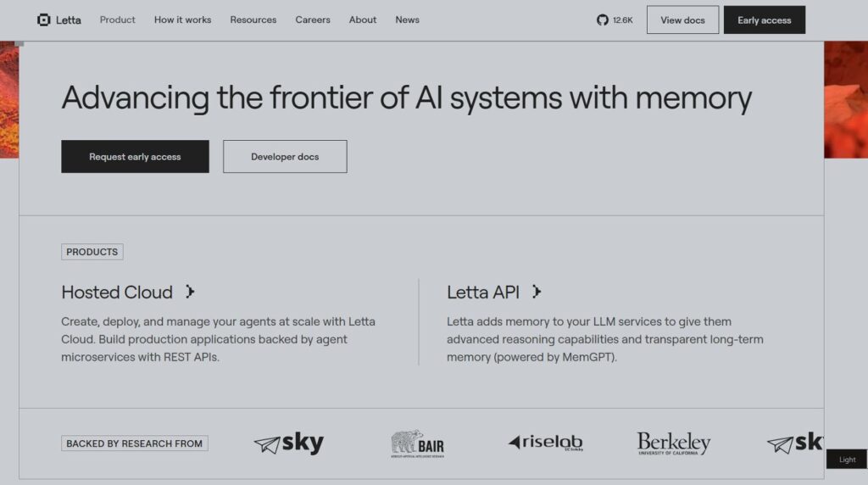Click the Letta API arrow icon
Viewport: 868px width, 485px height.
(x=537, y=291)
